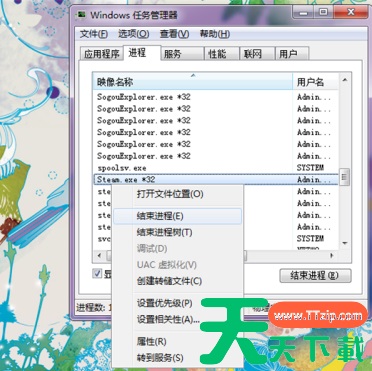Choose 结束进程(E) in context menu
This screenshot has height=371, width=372.
(177, 216)
